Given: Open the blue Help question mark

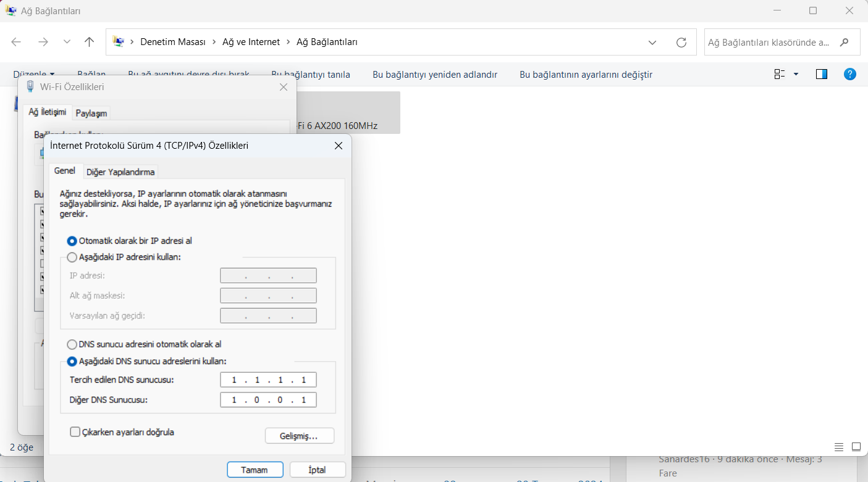Looking at the screenshot, I should (850, 74).
